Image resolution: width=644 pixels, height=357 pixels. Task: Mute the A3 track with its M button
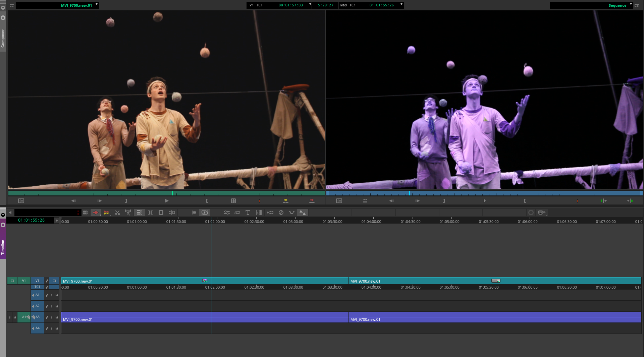tap(57, 317)
